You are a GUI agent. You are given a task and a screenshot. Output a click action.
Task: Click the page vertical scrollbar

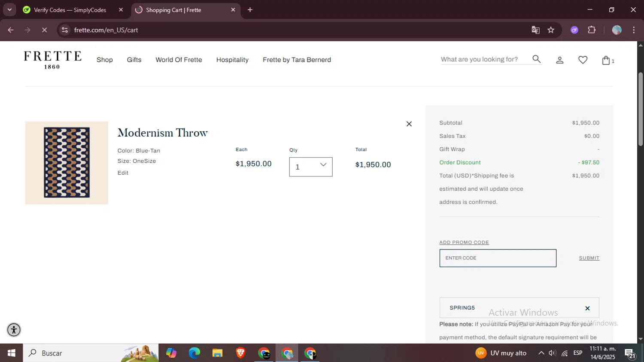(641, 109)
